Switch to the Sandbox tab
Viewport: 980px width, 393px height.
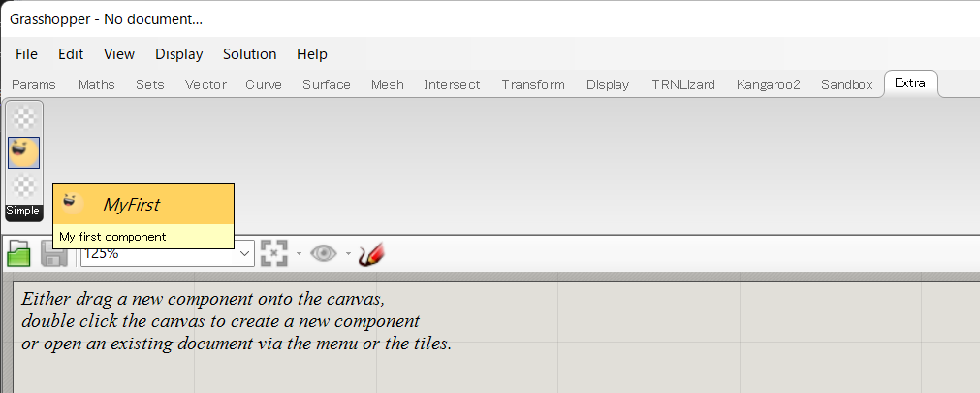coord(847,84)
